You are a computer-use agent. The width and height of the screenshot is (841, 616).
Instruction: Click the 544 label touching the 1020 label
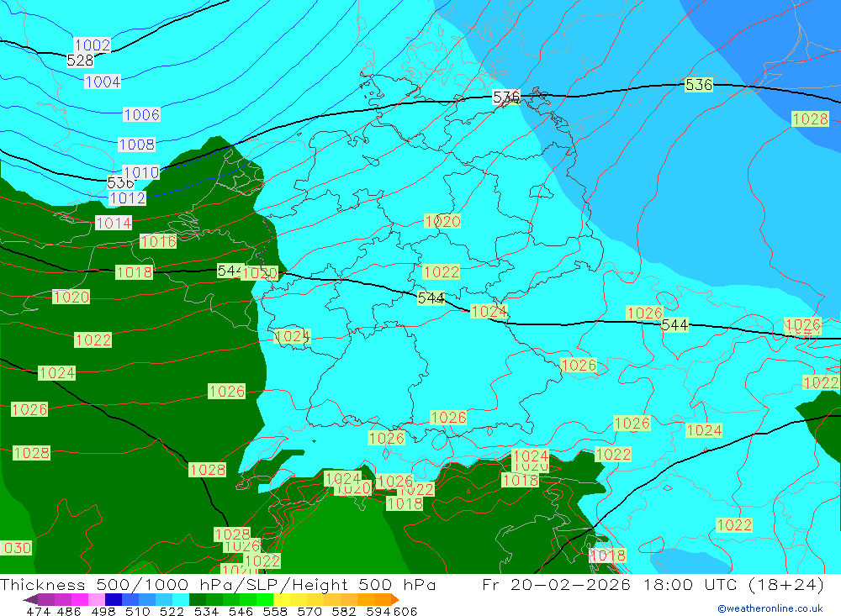[x=229, y=271]
